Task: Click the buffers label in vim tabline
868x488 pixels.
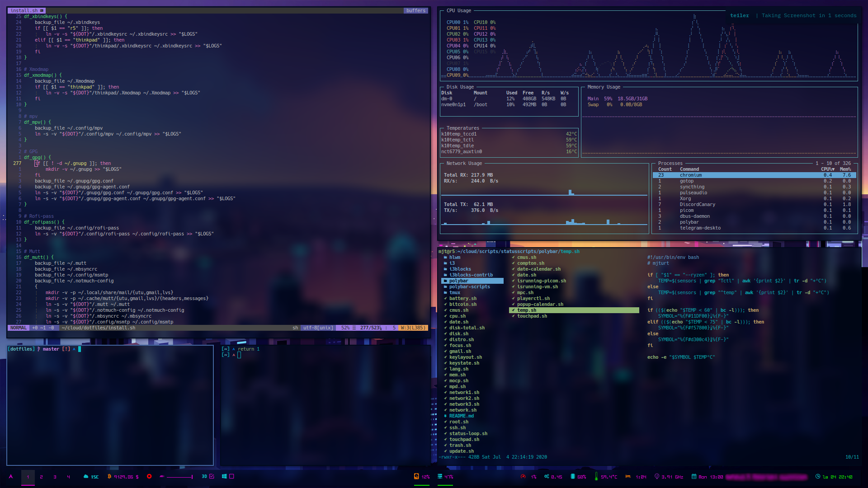Action: pyautogui.click(x=415, y=10)
